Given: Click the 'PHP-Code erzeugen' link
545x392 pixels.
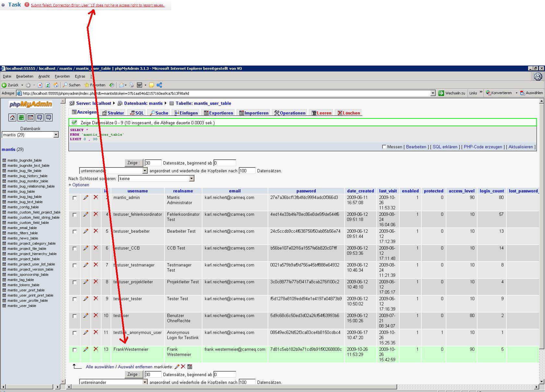Looking at the screenshot, I should coord(483,147).
